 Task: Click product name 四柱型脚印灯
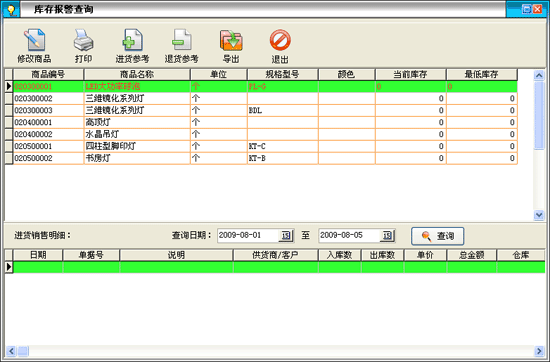click(x=110, y=146)
